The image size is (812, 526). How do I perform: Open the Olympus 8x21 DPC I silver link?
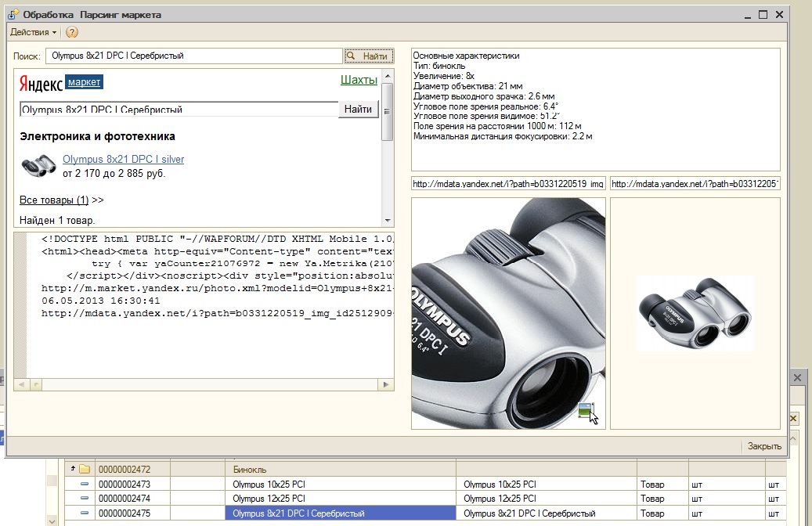(123, 160)
